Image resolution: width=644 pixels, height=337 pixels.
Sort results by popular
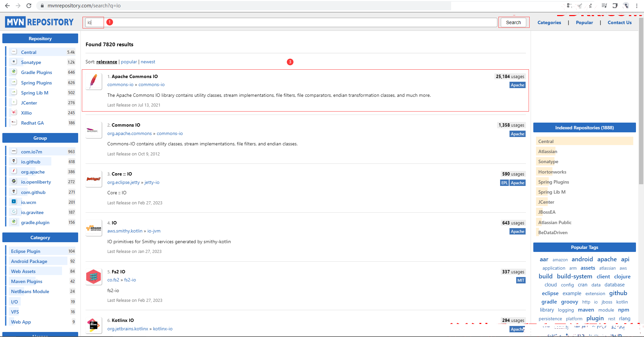tap(129, 62)
